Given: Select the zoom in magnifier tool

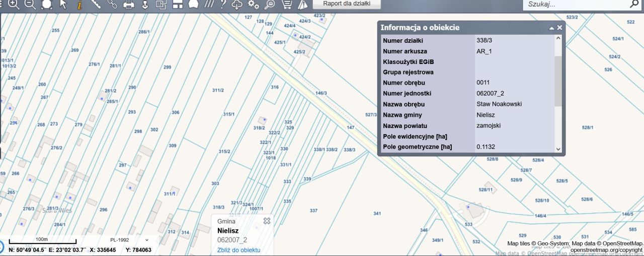Looking at the screenshot, I should coord(14,5).
